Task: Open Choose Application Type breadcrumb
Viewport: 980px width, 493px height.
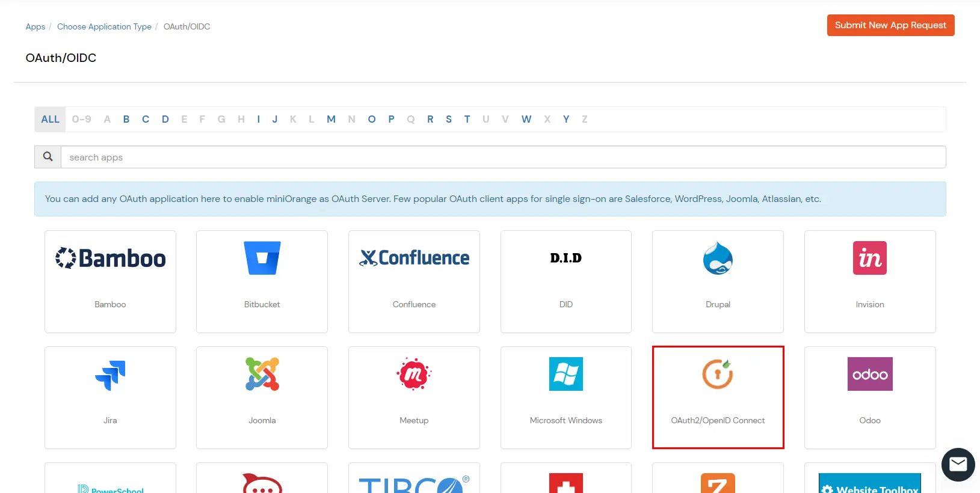Action: 104,26
